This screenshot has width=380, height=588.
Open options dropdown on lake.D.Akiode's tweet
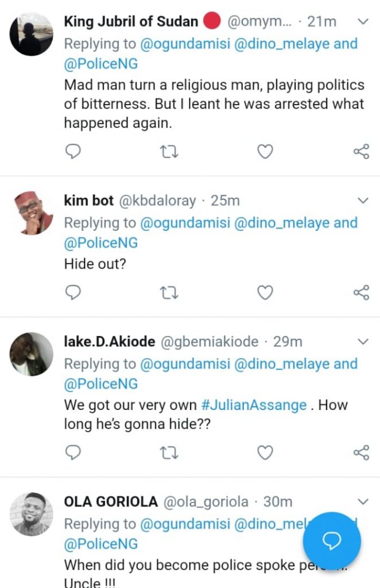point(362,342)
